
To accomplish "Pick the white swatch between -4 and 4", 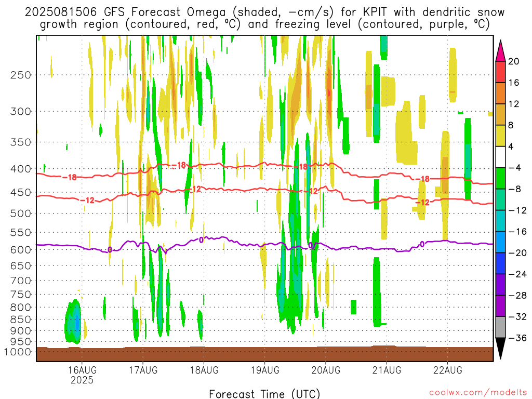I will (500, 157).
